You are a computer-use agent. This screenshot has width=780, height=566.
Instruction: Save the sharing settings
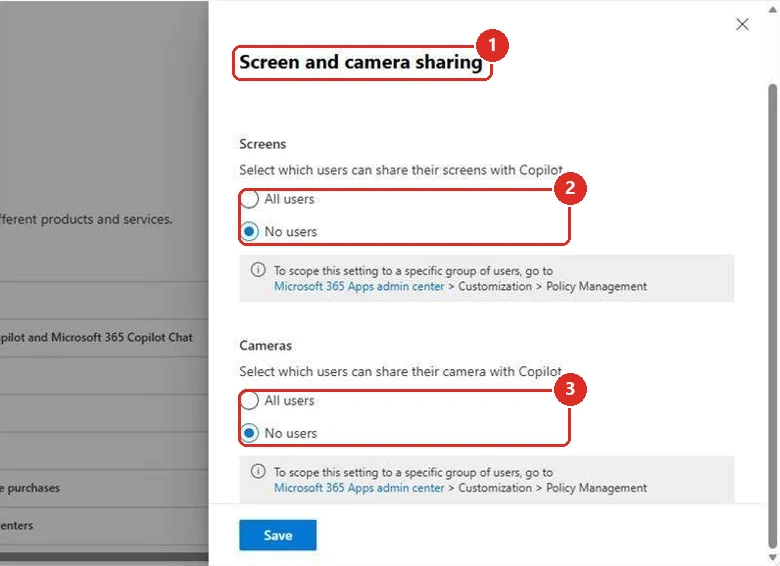coord(278,535)
